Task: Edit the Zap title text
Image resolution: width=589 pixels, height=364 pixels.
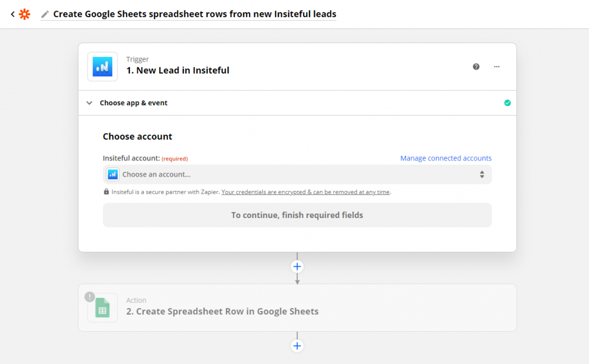Action: coord(194,14)
